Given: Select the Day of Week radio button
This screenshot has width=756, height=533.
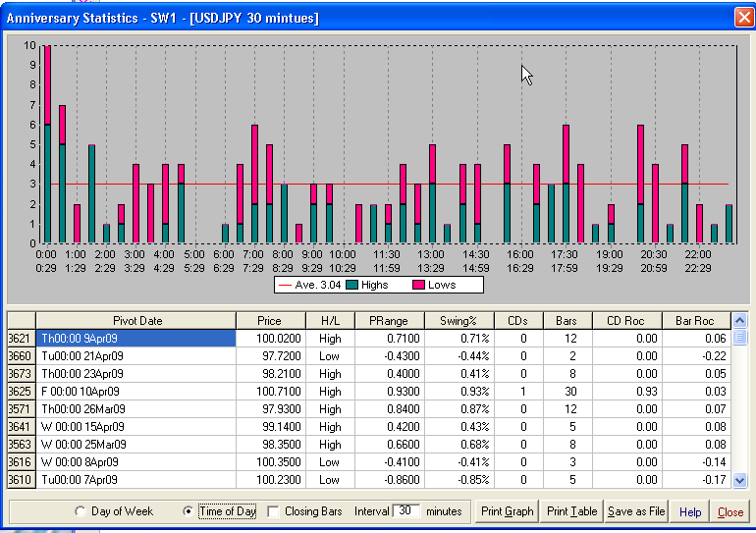Looking at the screenshot, I should click(81, 511).
